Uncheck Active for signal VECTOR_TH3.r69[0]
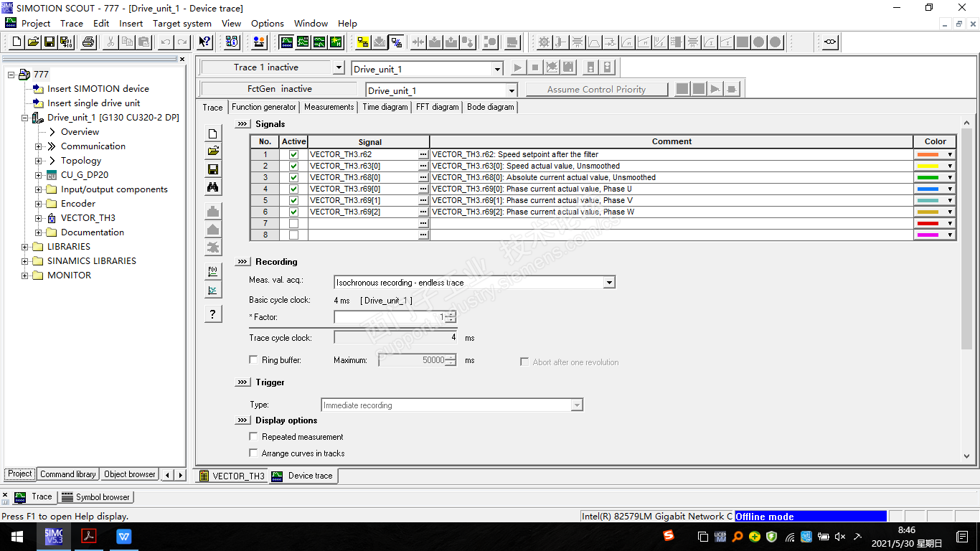Screen dimensions: 980x551 [x=293, y=189]
